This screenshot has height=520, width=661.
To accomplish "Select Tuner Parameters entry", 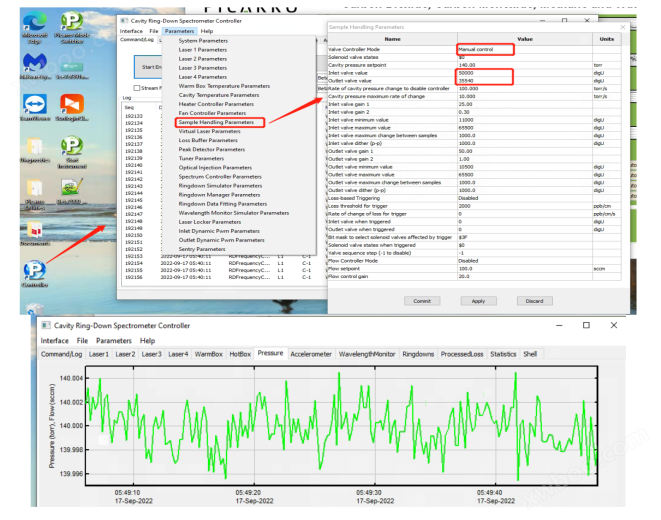I will coord(201,158).
